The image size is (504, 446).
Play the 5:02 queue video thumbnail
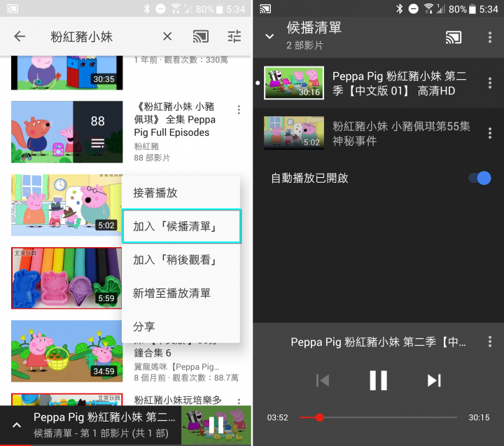(x=294, y=133)
